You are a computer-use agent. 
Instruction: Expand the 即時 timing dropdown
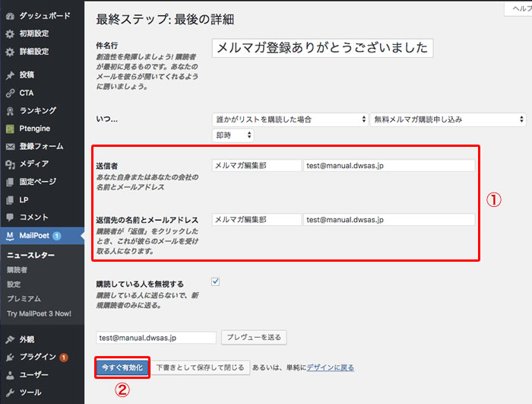tap(233, 135)
